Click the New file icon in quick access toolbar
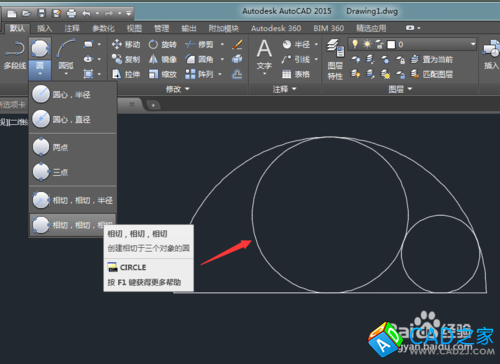The image size is (500, 364). 12,14
